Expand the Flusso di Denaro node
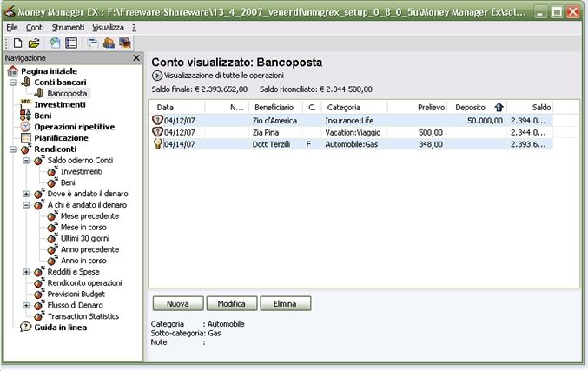Image resolution: width=588 pixels, height=371 pixels. pos(26,305)
